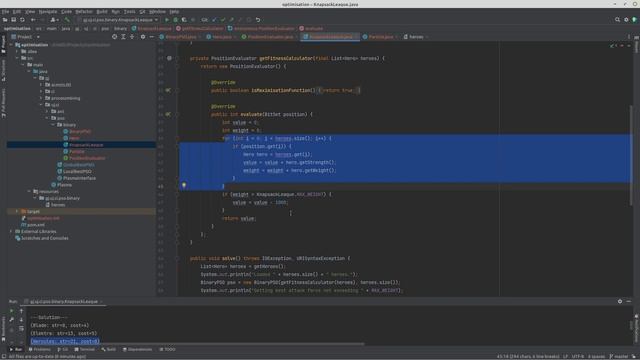Open the Build tool window button

[x=109, y=349]
